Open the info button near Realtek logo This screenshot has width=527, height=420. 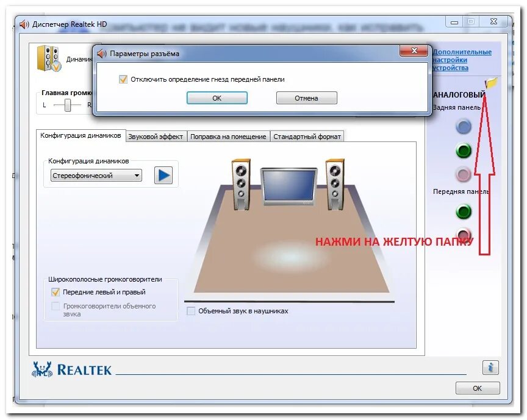click(490, 367)
